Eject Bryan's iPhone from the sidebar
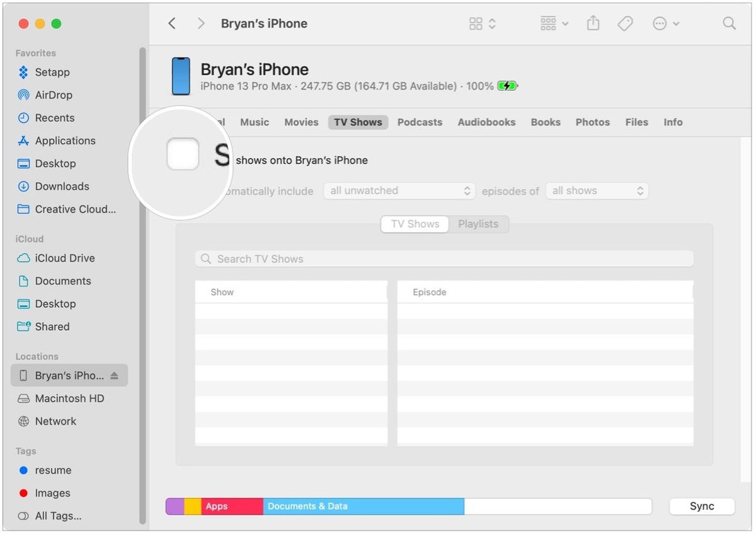 (113, 375)
